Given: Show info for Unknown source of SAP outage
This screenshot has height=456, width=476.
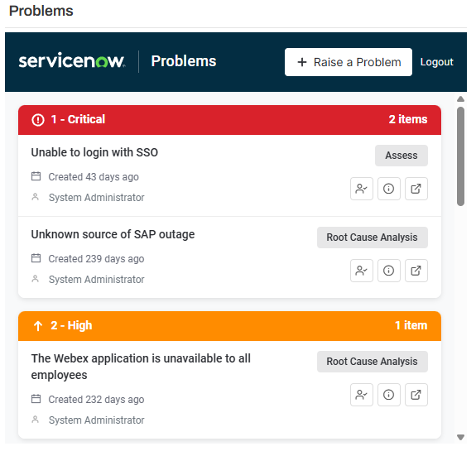Looking at the screenshot, I should coord(388,271).
